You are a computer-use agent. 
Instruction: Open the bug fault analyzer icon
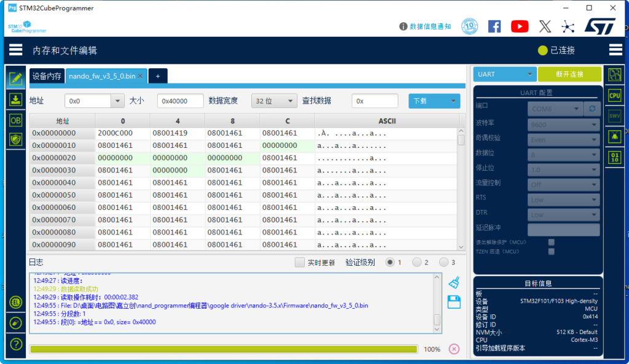614,137
